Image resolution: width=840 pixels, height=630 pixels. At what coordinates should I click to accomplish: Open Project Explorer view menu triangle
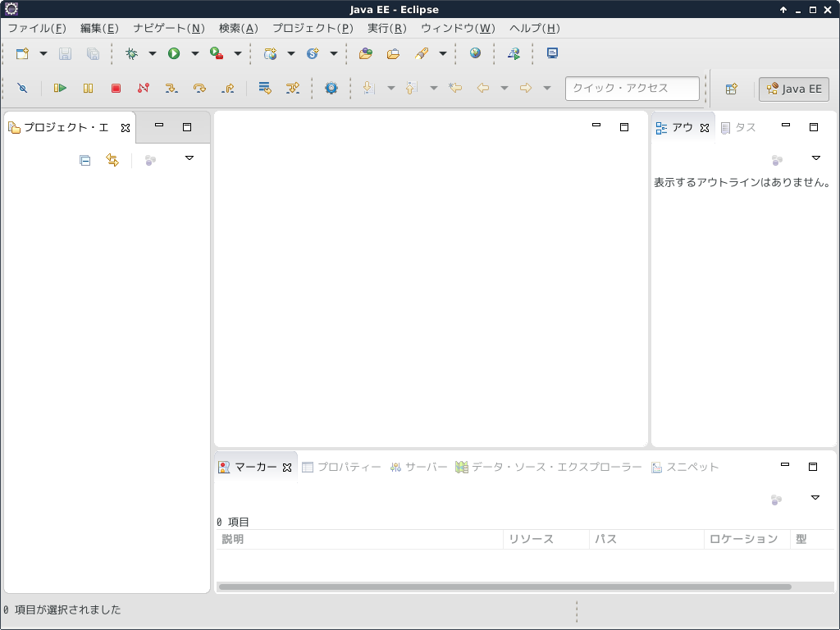tap(189, 158)
